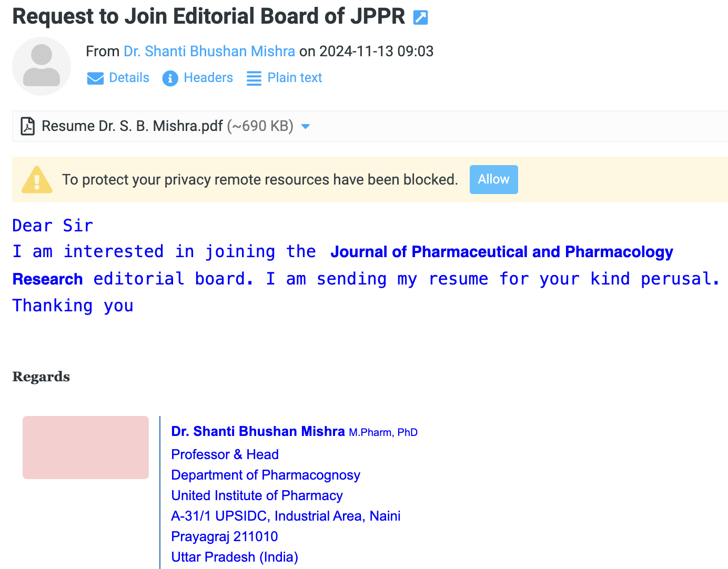Open message in new window icon
728x569 pixels.
click(420, 18)
